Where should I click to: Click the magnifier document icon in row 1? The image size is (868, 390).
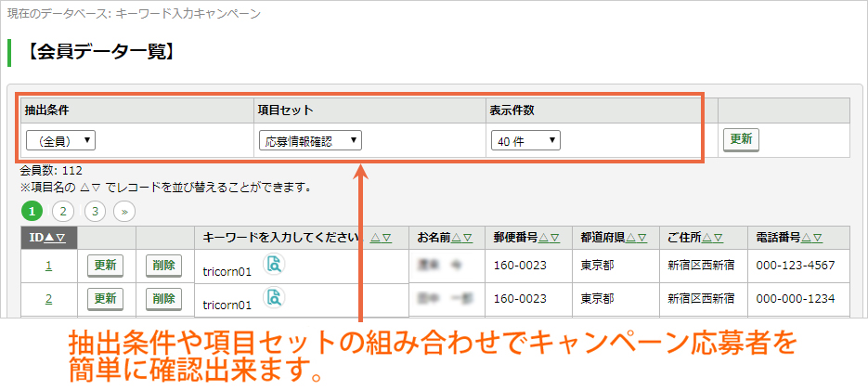coord(274,265)
